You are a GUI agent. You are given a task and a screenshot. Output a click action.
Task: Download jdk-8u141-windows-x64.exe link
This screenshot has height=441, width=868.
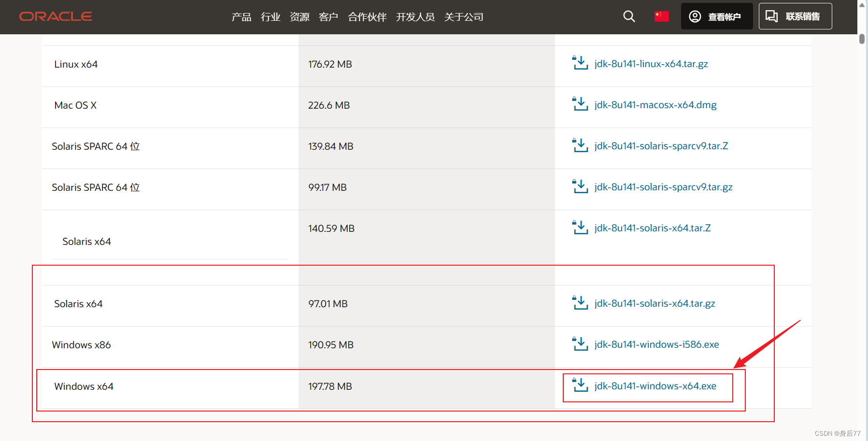[655, 386]
